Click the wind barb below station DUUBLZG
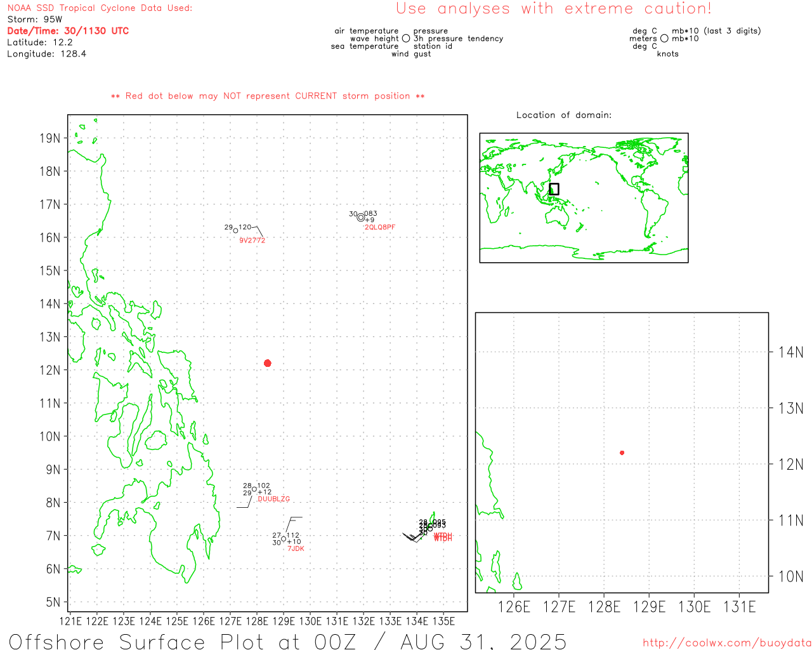812x650 pixels. (x=245, y=501)
